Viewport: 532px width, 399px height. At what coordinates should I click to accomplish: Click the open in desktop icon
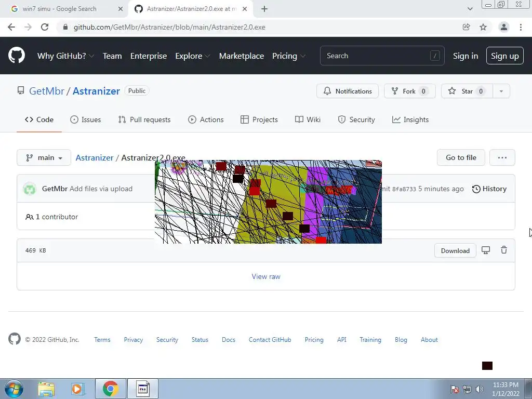click(x=486, y=250)
